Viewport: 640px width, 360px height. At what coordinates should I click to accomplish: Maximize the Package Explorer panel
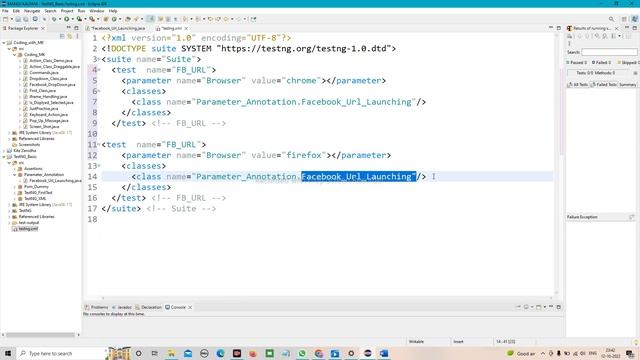click(x=76, y=28)
